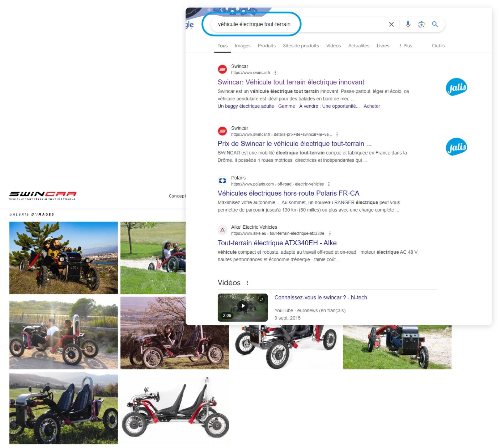The width and height of the screenshot is (501, 448).
Task: Open three-dot menu for Alke result
Action: click(x=330, y=233)
